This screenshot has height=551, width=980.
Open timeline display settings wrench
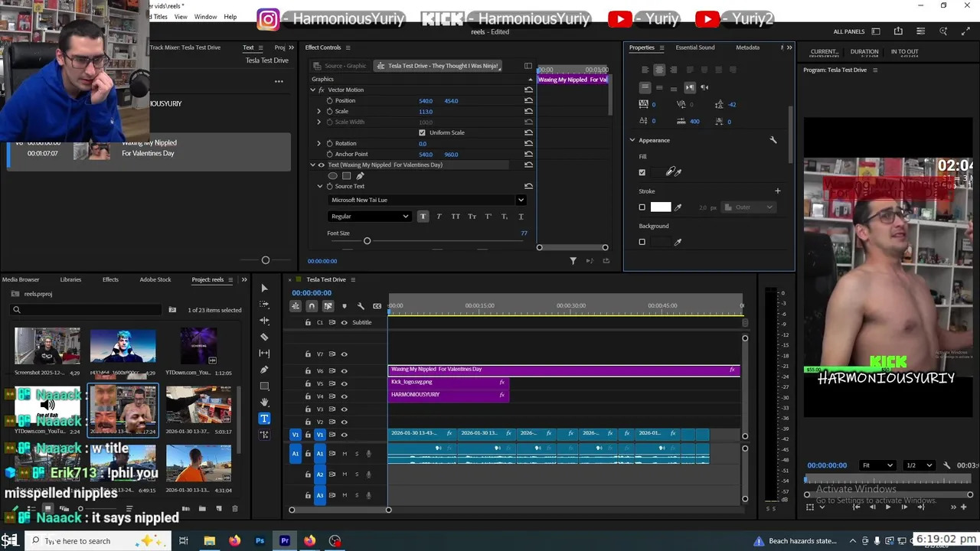point(361,306)
